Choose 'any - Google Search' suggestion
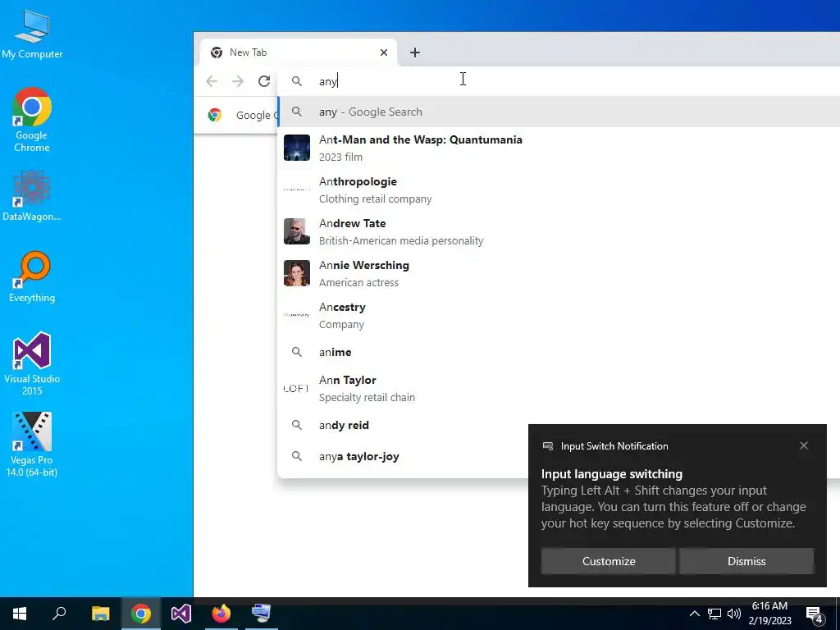The width and height of the screenshot is (840, 630). coord(558,112)
